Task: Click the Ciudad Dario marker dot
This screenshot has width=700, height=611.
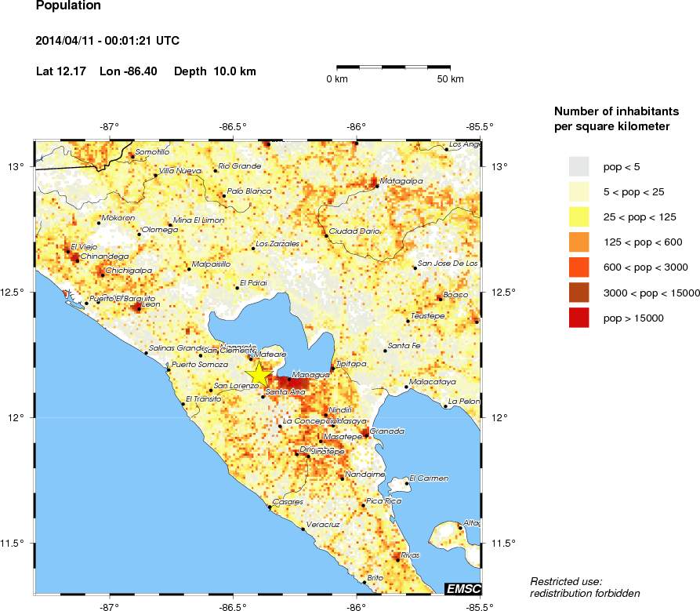Action: 326,235
